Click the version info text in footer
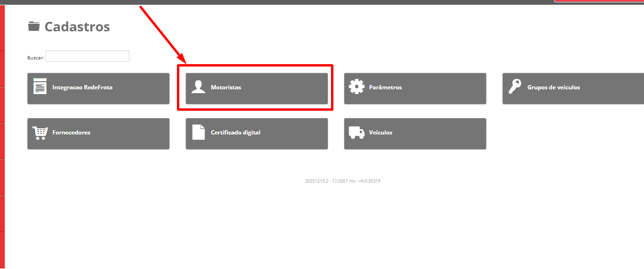Screen dimensions: 644x269 tap(342, 181)
